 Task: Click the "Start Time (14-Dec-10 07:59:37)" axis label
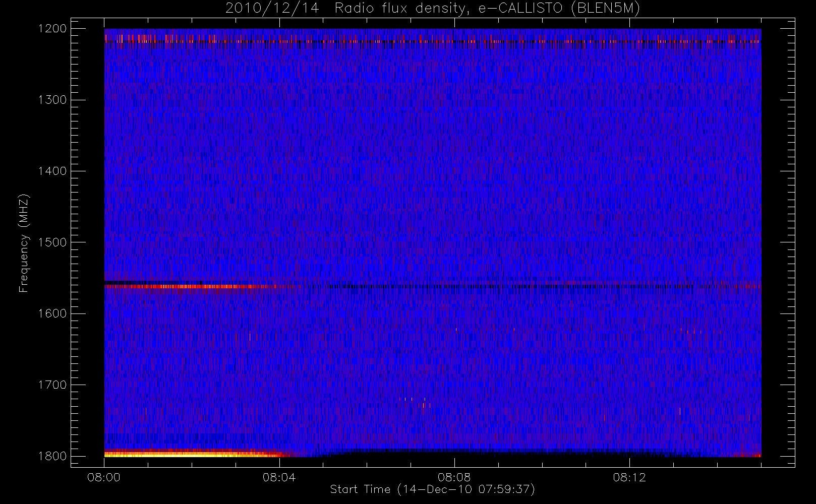(x=432, y=489)
